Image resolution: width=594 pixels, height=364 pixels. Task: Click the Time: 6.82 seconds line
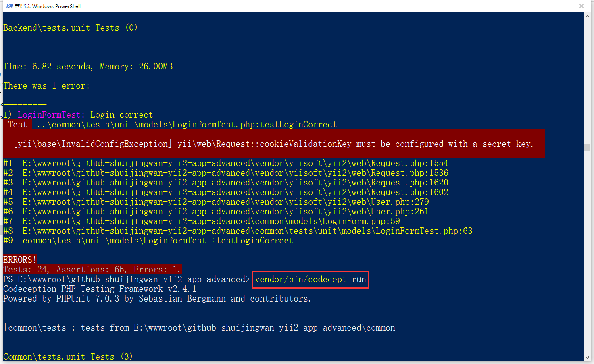(x=88, y=67)
